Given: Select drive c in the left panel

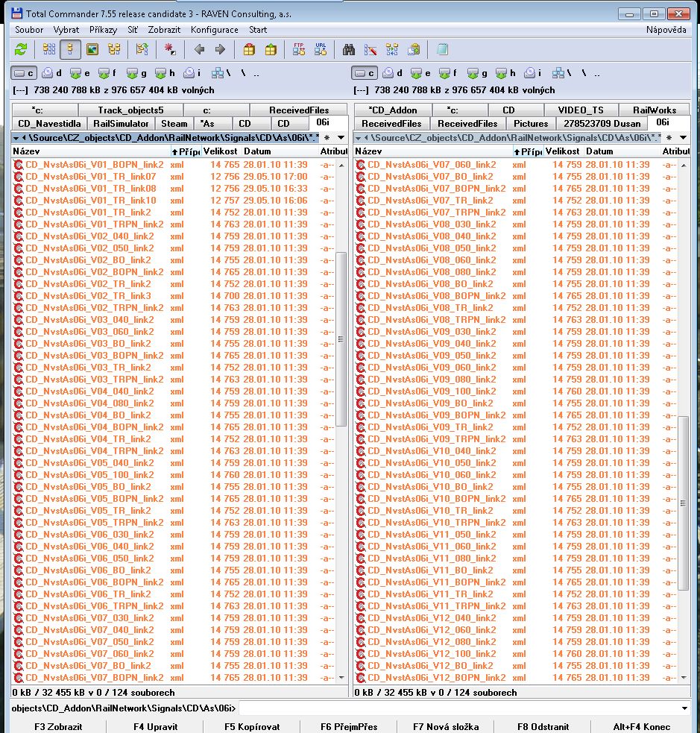Looking at the screenshot, I should 24,73.
